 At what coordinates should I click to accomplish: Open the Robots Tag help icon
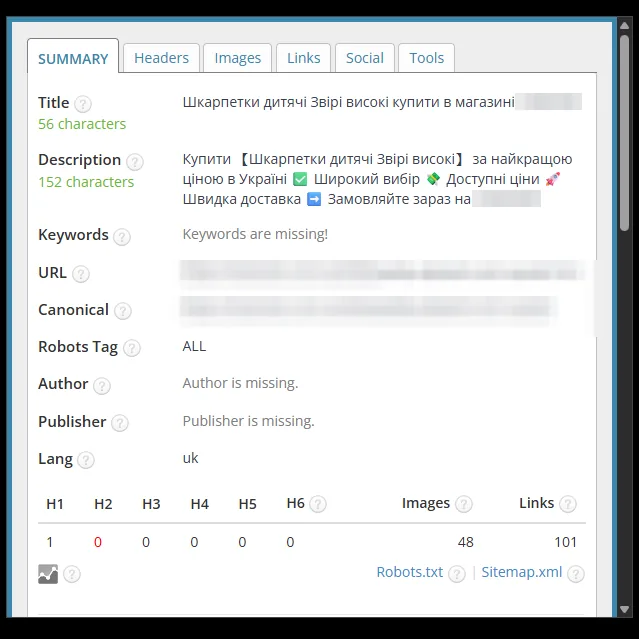pos(132,348)
